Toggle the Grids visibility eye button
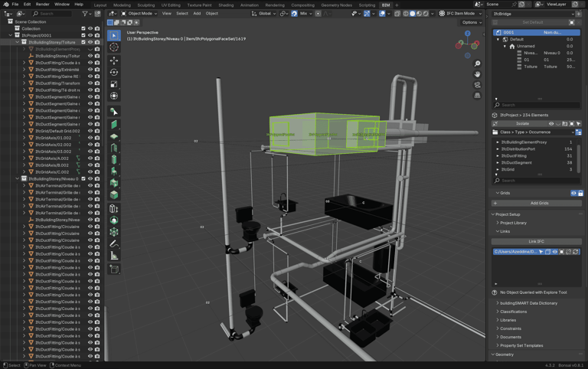This screenshot has width=588, height=369. [573, 193]
